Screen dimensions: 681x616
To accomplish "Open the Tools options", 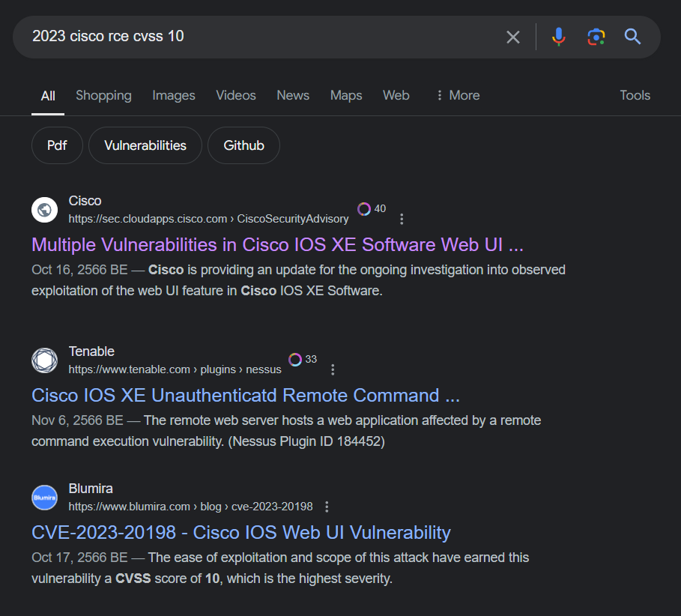I will click(x=635, y=95).
